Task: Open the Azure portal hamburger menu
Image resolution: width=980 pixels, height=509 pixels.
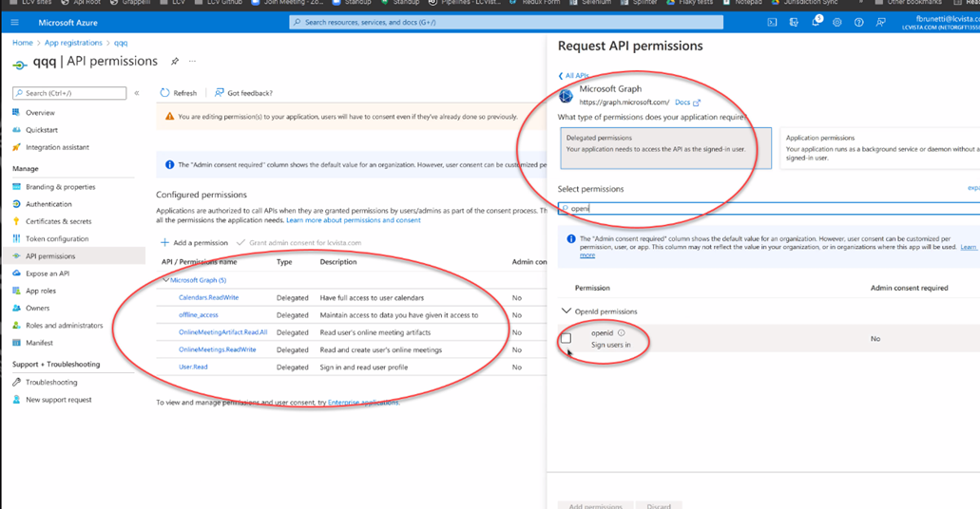Action: [x=14, y=22]
